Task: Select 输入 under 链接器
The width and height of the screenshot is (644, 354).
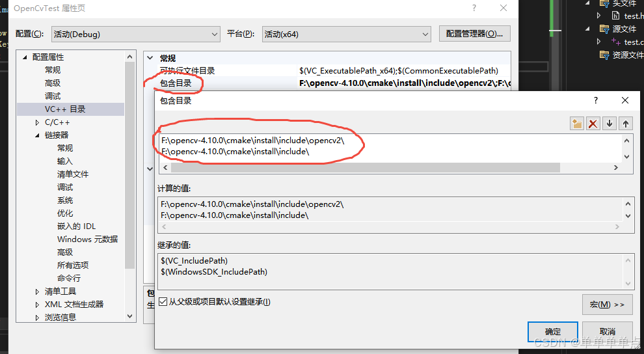Action: [x=65, y=161]
